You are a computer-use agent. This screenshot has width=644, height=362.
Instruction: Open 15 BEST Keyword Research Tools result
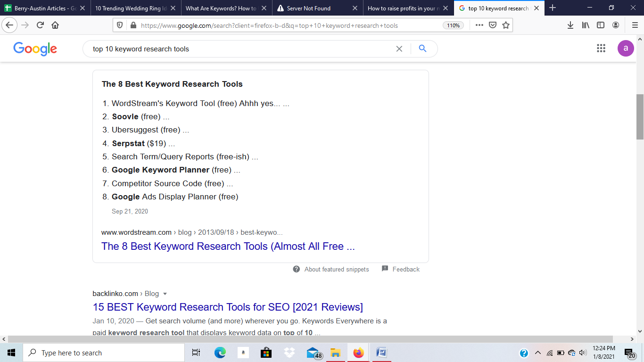(228, 307)
